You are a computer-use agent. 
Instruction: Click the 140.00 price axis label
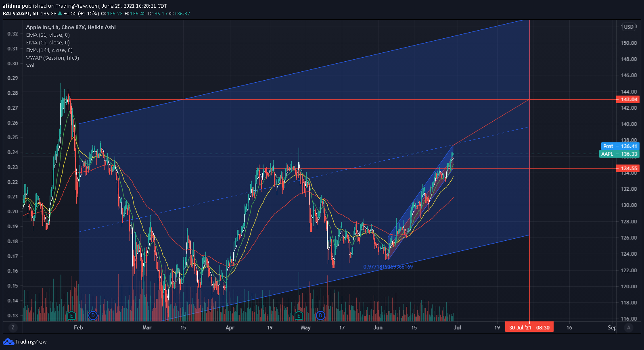(x=629, y=124)
